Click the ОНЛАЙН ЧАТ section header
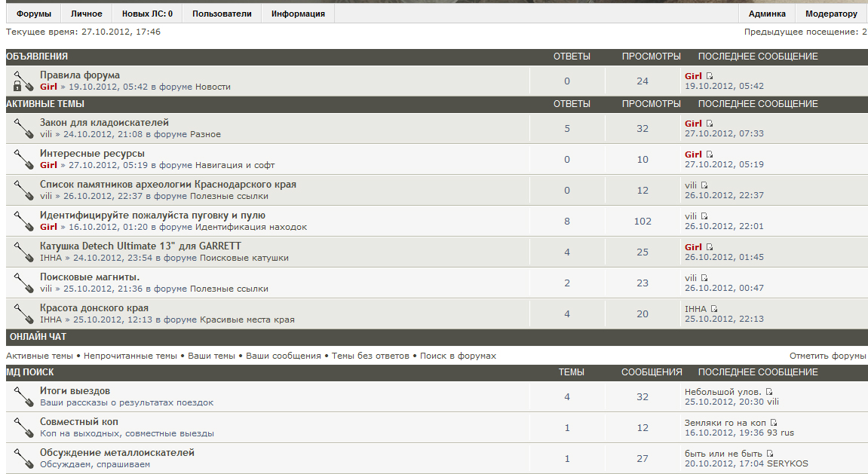The image size is (868, 474). point(38,337)
